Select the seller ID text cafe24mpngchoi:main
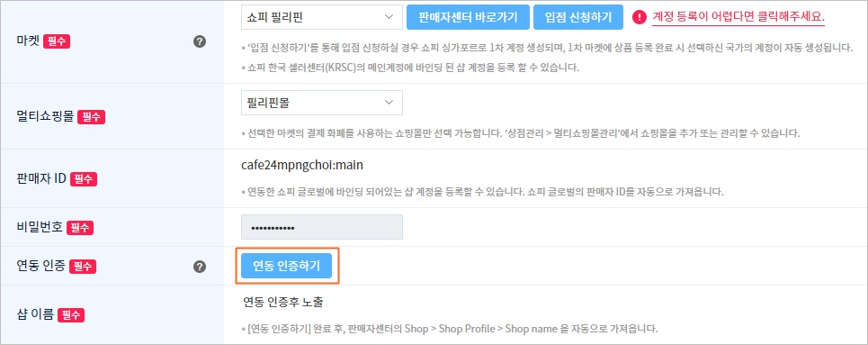This screenshot has width=868, height=345. point(302,165)
